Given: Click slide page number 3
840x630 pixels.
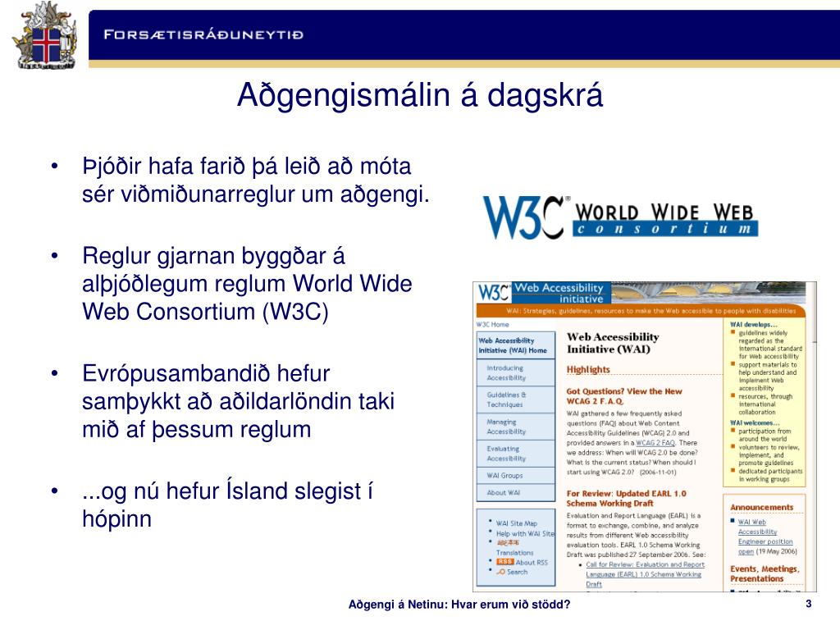Looking at the screenshot, I should click(x=808, y=604).
